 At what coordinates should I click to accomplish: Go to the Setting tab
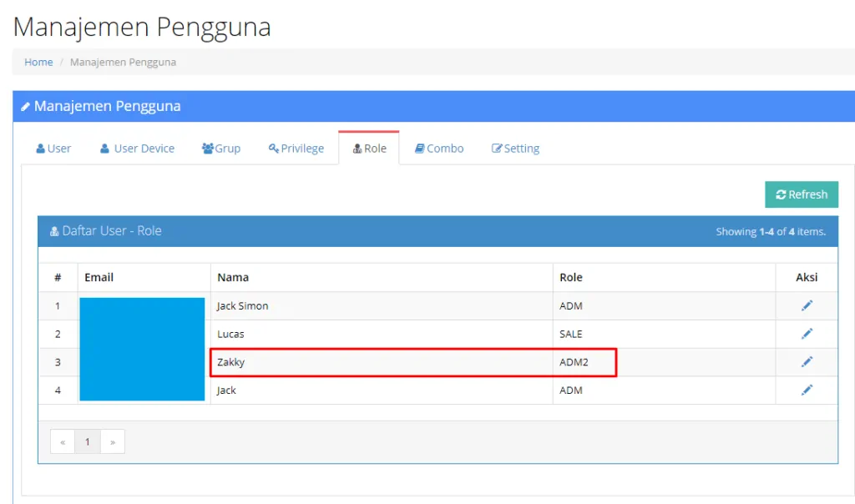(515, 149)
